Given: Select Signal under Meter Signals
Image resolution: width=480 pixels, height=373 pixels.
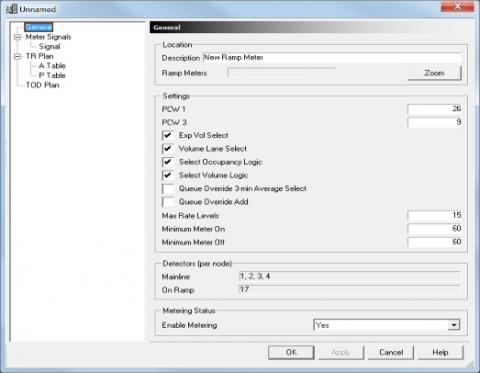Looking at the screenshot, I should pos(49,46).
